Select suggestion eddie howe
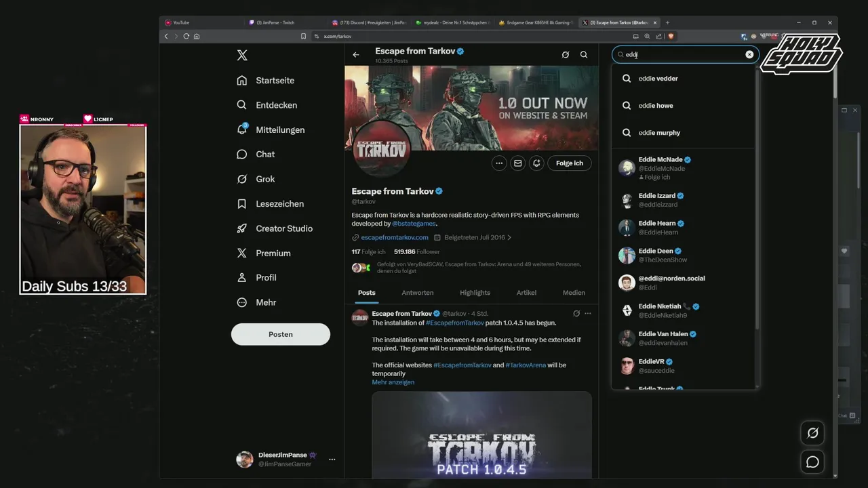The height and width of the screenshot is (488, 868). coord(684,106)
